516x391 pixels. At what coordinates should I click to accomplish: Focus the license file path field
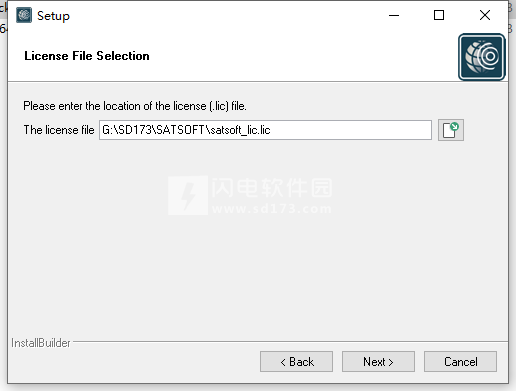pos(265,130)
